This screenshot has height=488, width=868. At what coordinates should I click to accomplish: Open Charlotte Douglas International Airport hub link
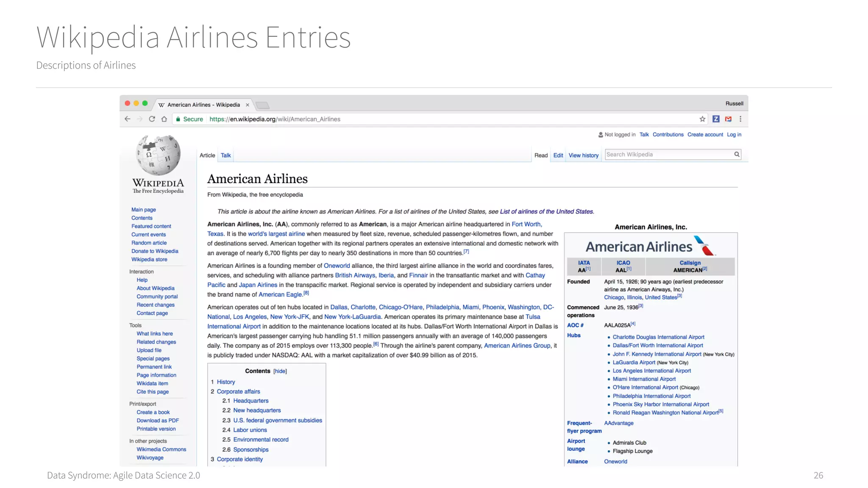point(658,337)
